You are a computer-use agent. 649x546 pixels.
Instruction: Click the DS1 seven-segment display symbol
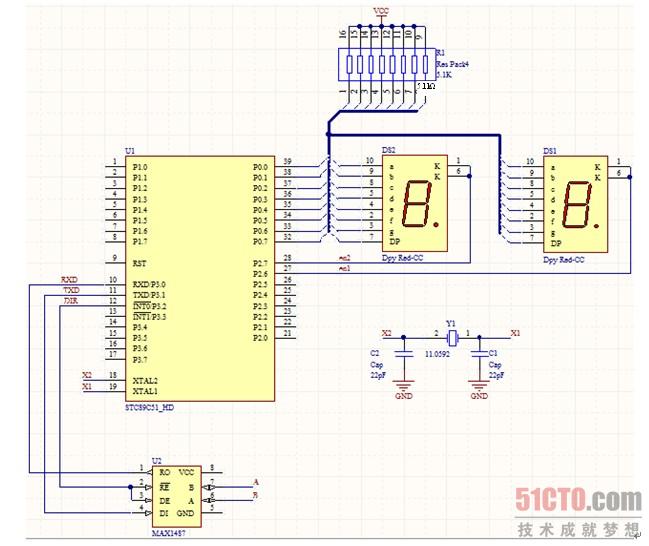coord(575,204)
